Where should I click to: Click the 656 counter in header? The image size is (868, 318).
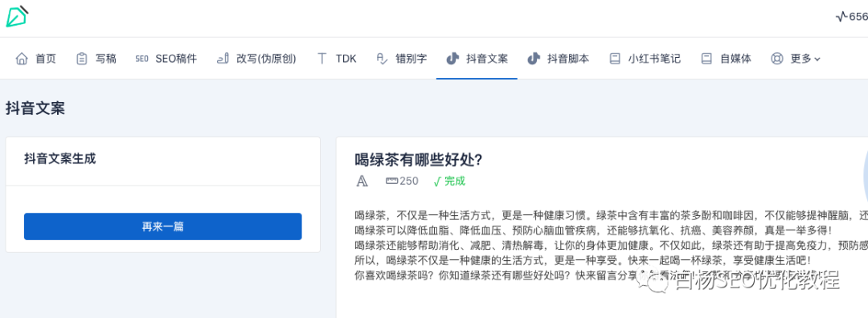(858, 17)
